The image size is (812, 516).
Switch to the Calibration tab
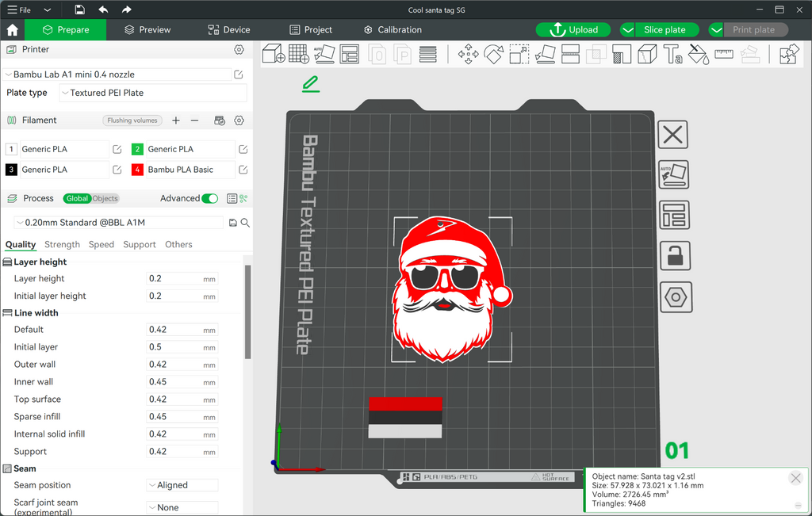coord(393,30)
